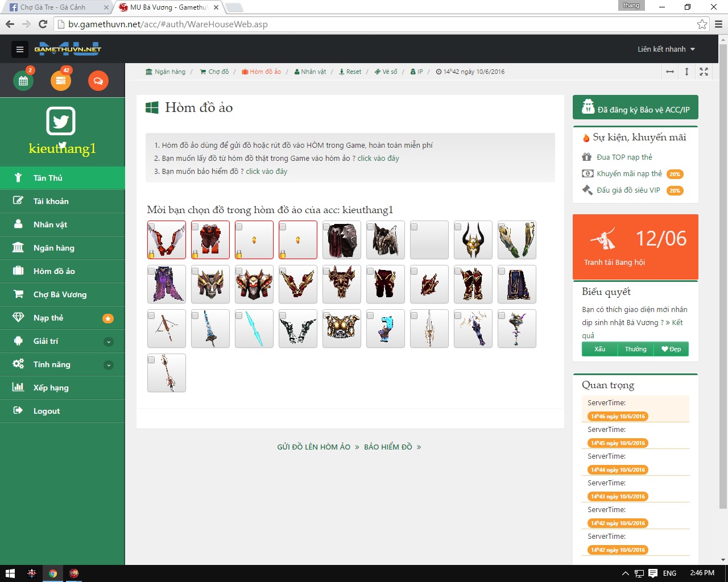Close the Chợ Gà Tre Facebook tab
Screen dimensions: 728x582
click(x=106, y=7)
